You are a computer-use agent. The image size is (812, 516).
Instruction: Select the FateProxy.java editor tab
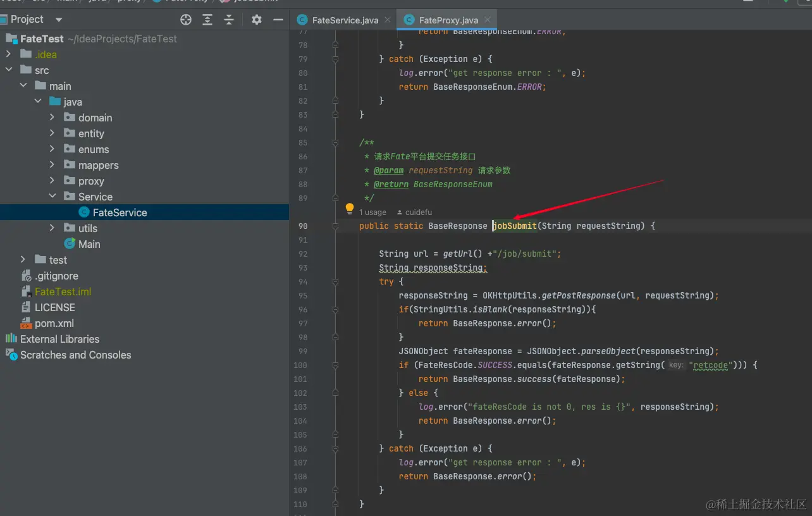[x=448, y=20]
